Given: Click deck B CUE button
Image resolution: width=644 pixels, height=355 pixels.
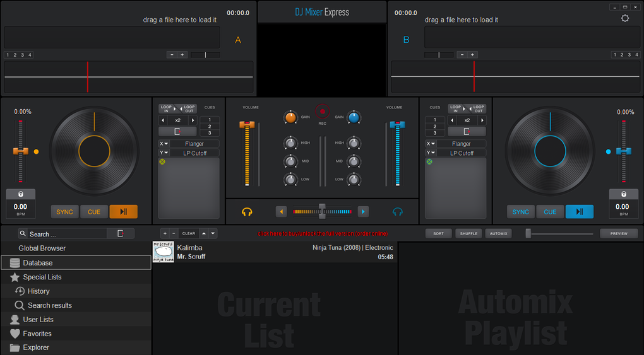Looking at the screenshot, I should click(550, 212).
